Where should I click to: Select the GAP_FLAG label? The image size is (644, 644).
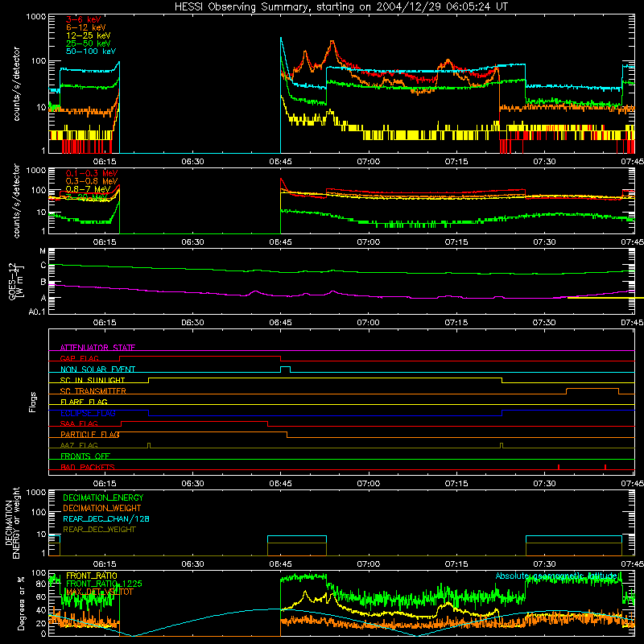click(x=79, y=358)
